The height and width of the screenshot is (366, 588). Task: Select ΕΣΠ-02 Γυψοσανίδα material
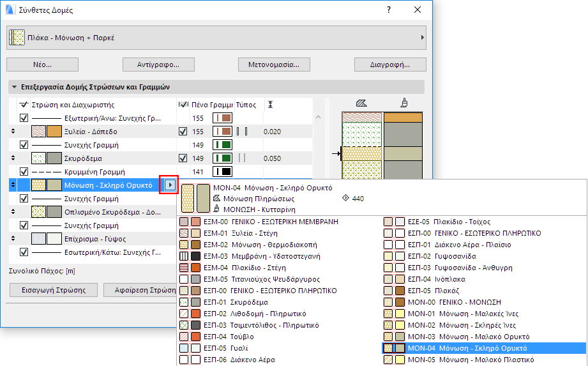(484, 256)
